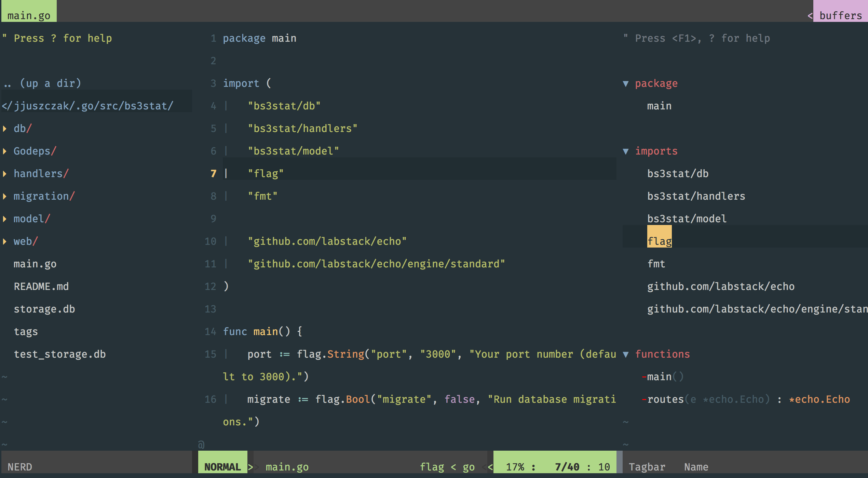Jump to routes function in Tagbar
Screen dimensions: 868x478
[x=665, y=399]
